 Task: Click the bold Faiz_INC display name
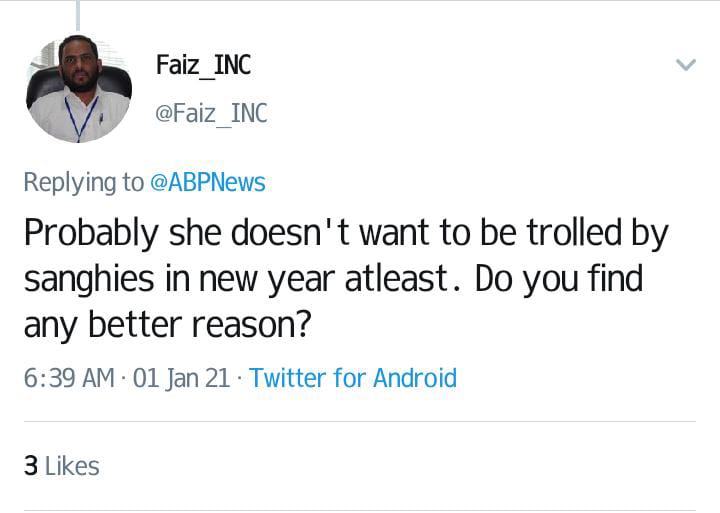(203, 65)
